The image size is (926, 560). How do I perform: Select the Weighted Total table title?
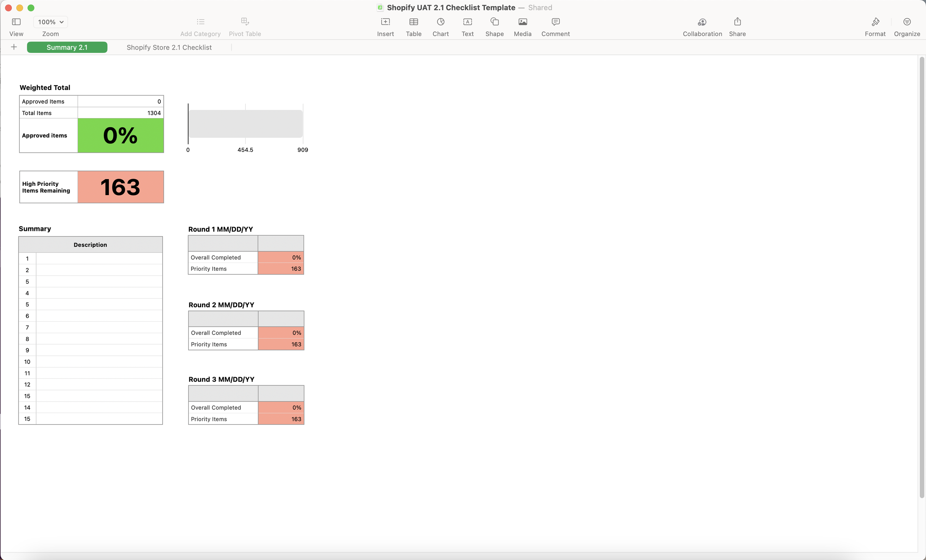[x=45, y=87]
